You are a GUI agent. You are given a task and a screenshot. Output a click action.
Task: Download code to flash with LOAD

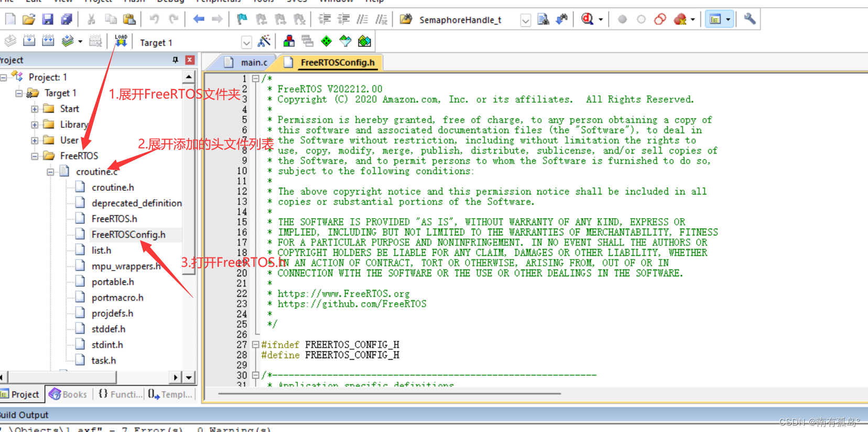[121, 41]
